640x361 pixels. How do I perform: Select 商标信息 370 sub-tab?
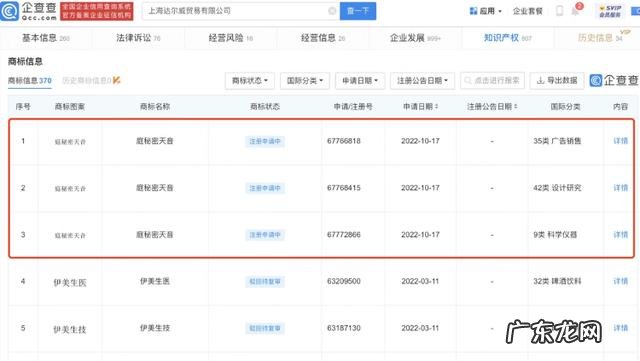[30, 80]
